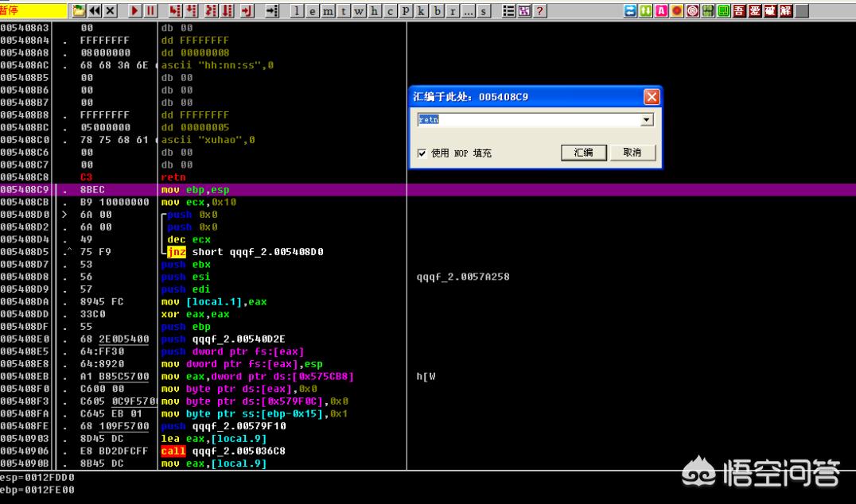Pause execution with the pause icon

click(x=150, y=10)
